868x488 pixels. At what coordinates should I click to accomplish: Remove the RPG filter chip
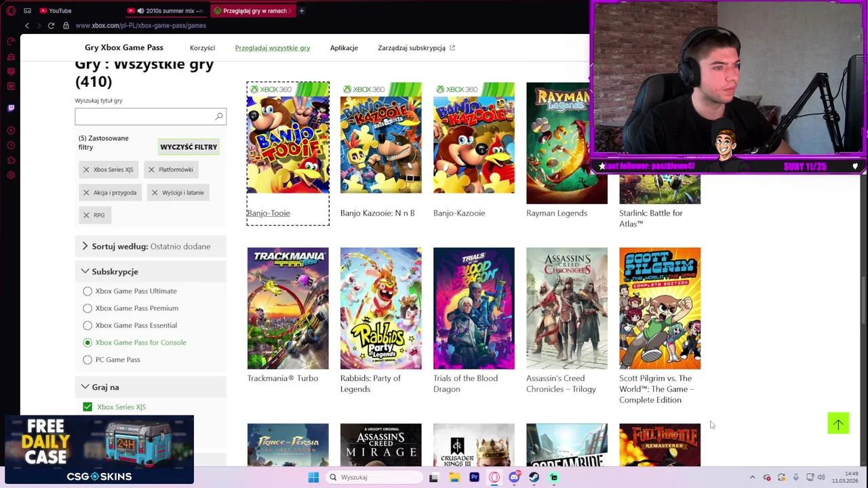click(86, 215)
